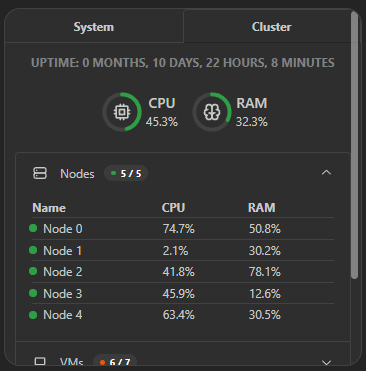
Task: Switch to the Cluster tab
Action: (x=271, y=27)
